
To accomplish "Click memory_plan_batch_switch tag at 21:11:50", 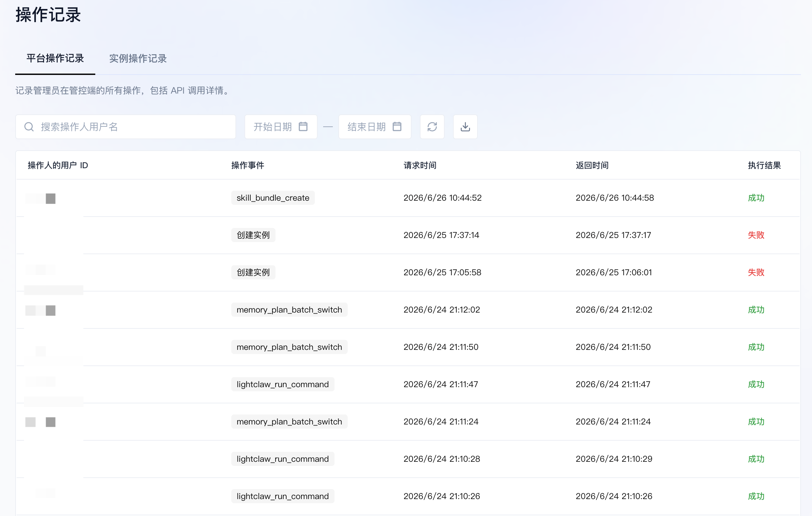I will [x=289, y=347].
